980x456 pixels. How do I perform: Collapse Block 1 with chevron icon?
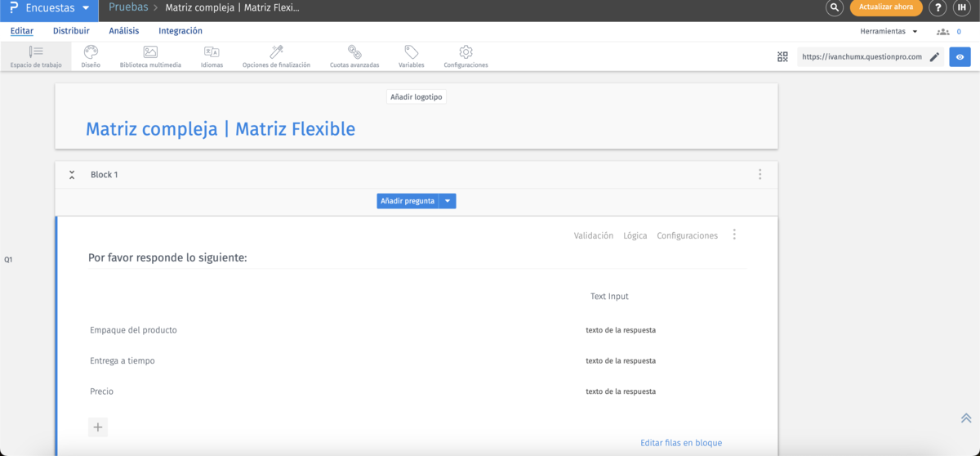point(72,175)
